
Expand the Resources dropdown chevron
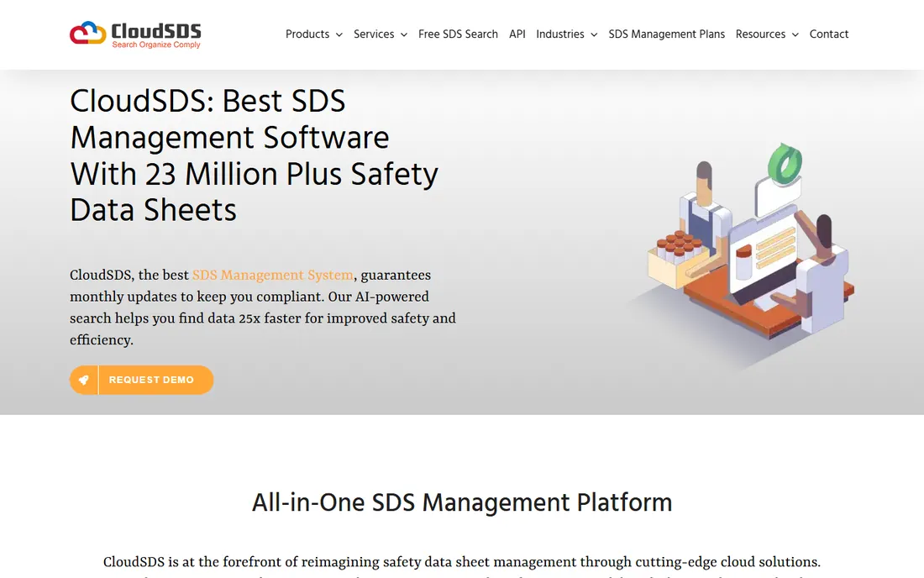point(795,34)
